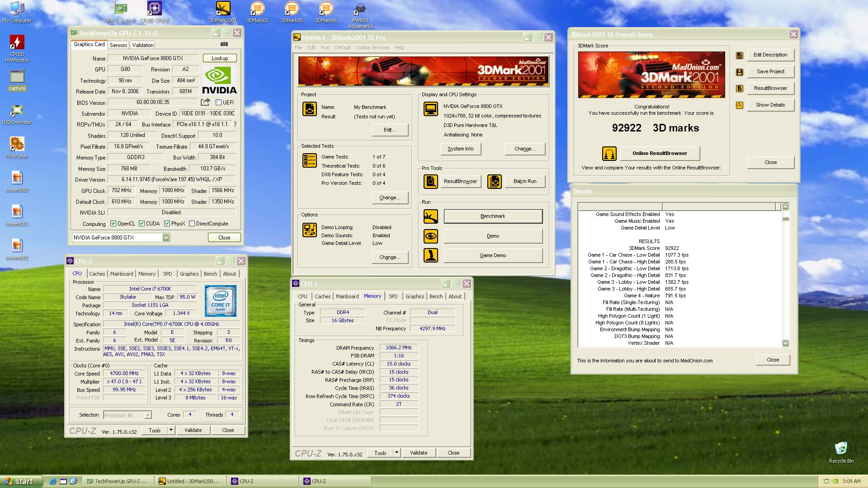
Task: Switch to Untitled - 3DMark2001 taskbar button
Action: point(191,481)
